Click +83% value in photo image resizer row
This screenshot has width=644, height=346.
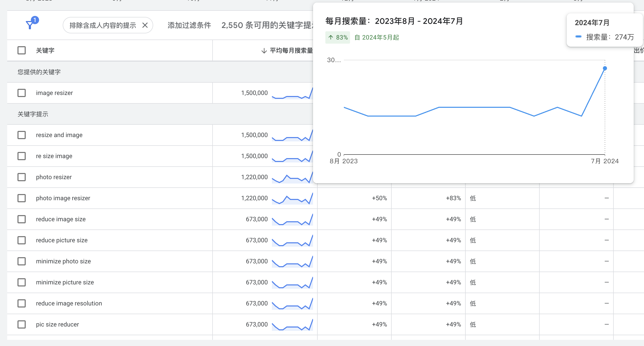pos(453,198)
